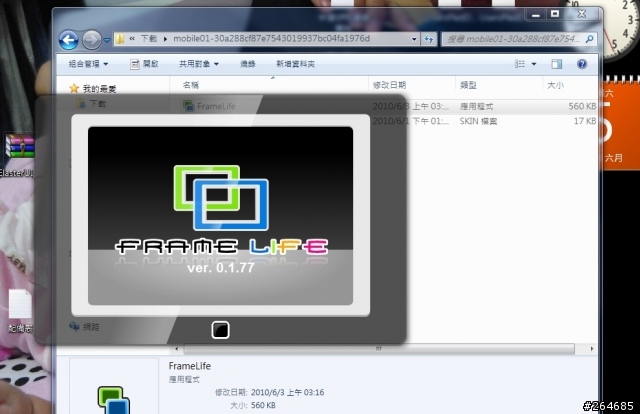
Task: Open recent locations dropdown beside forward arrow
Action: (107, 40)
